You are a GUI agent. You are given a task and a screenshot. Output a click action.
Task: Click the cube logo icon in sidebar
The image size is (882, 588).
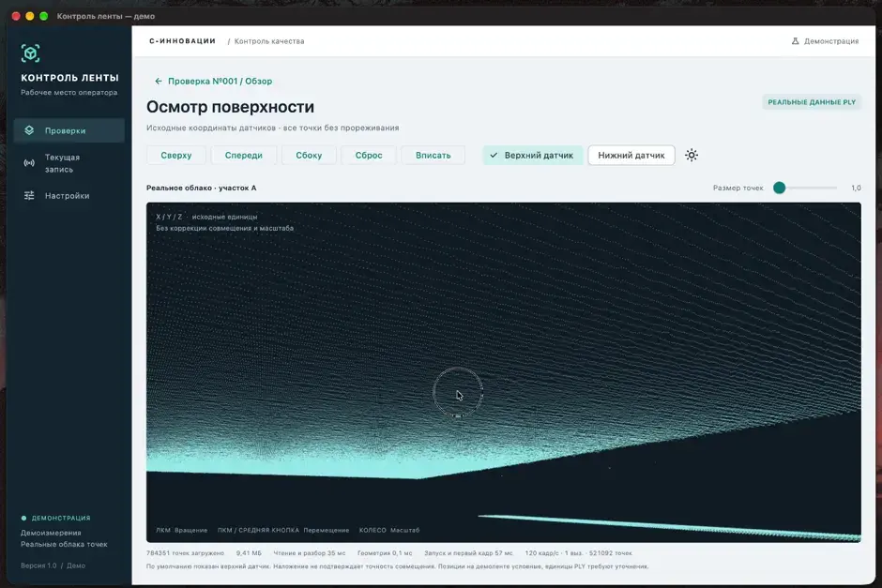click(x=30, y=53)
